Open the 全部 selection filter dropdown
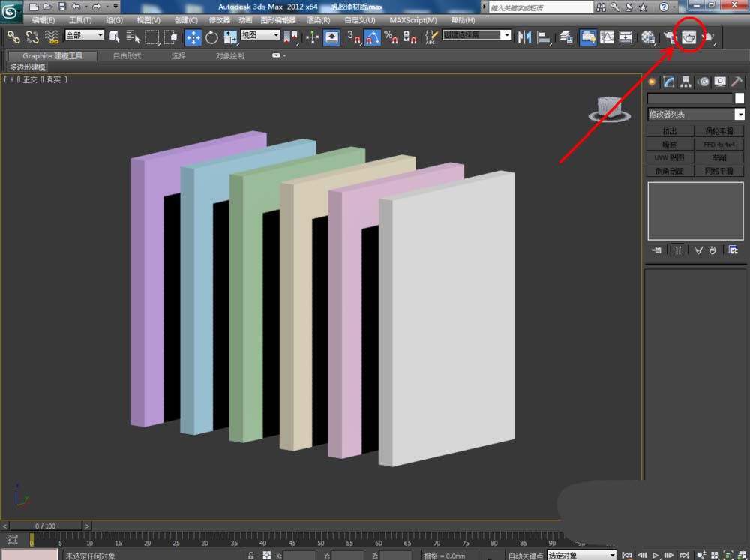 (84, 35)
